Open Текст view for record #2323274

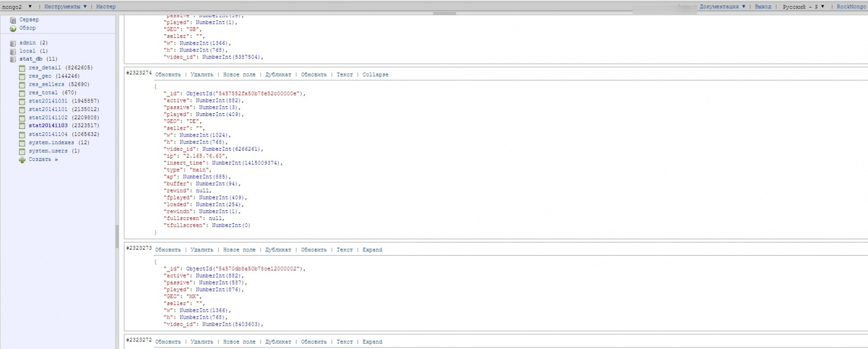(344, 75)
